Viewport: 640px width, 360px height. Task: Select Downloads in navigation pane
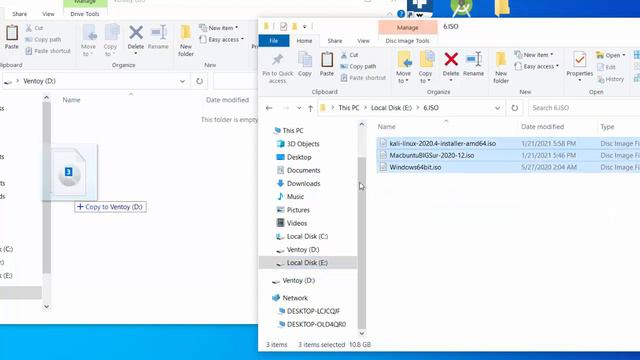(x=303, y=183)
